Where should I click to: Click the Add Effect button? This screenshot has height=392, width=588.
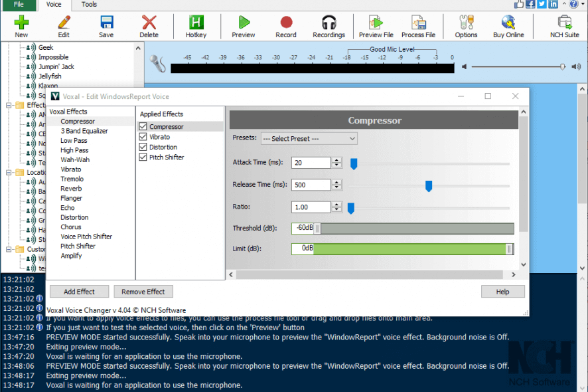79,292
